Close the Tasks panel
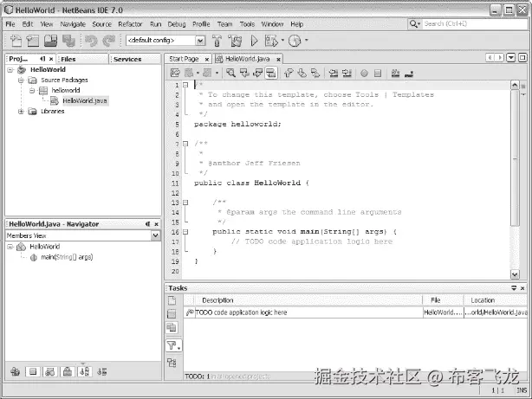The width and height of the screenshot is (532, 399). tap(522, 288)
